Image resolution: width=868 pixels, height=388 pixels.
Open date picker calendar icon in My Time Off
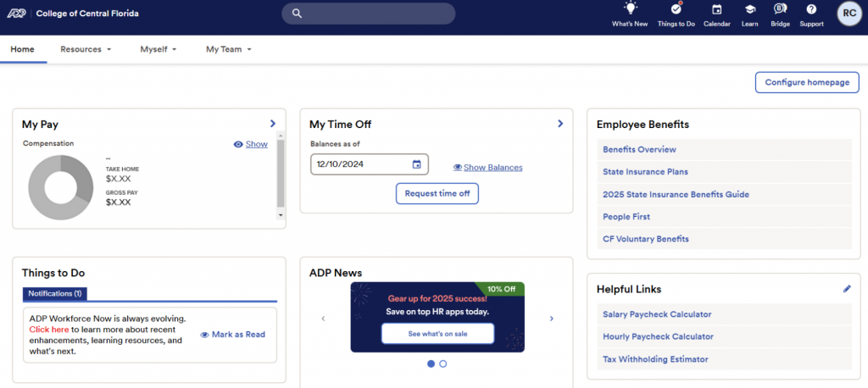click(416, 164)
